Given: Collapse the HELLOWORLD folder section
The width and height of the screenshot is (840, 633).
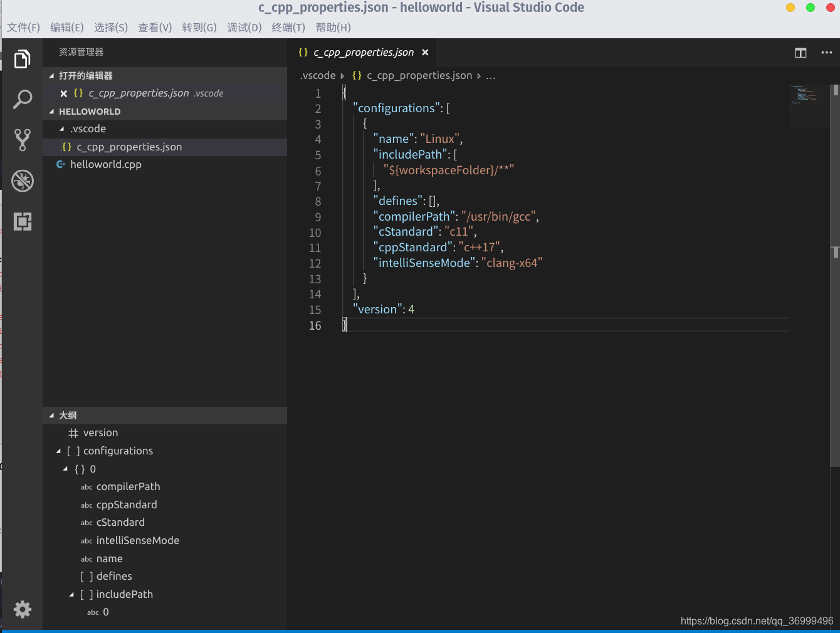Looking at the screenshot, I should point(51,112).
